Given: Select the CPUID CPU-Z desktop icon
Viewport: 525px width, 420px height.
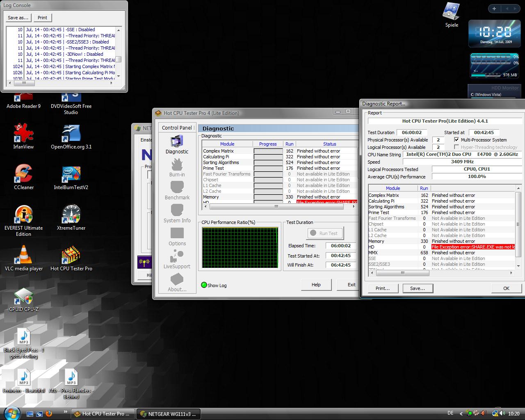Looking at the screenshot, I should pyautogui.click(x=23, y=299).
